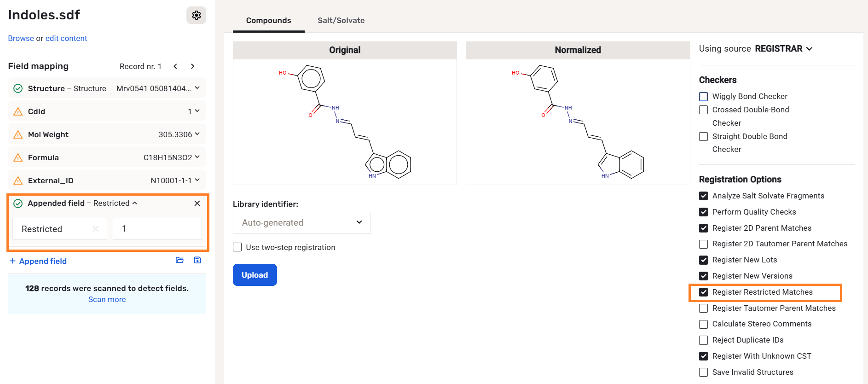Expand the Formula field mapping
The height and width of the screenshot is (384, 868).
click(x=197, y=157)
